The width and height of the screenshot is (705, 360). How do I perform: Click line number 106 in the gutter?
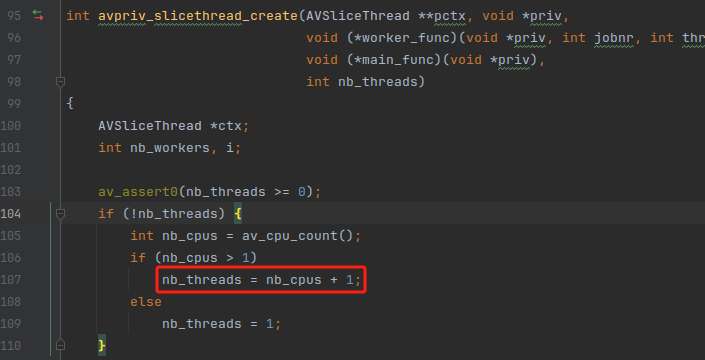coord(11,258)
